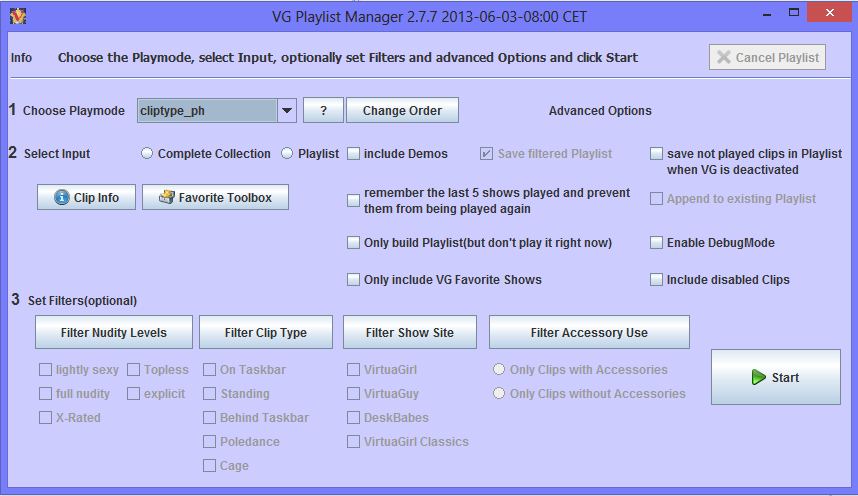
Task: Select the Complete Collection radio button
Action: 147,154
